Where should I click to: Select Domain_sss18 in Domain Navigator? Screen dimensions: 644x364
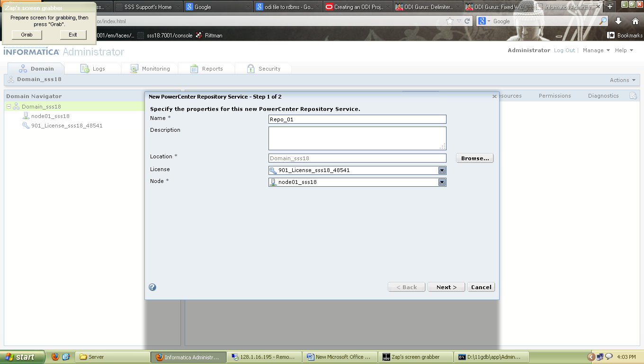(x=41, y=107)
